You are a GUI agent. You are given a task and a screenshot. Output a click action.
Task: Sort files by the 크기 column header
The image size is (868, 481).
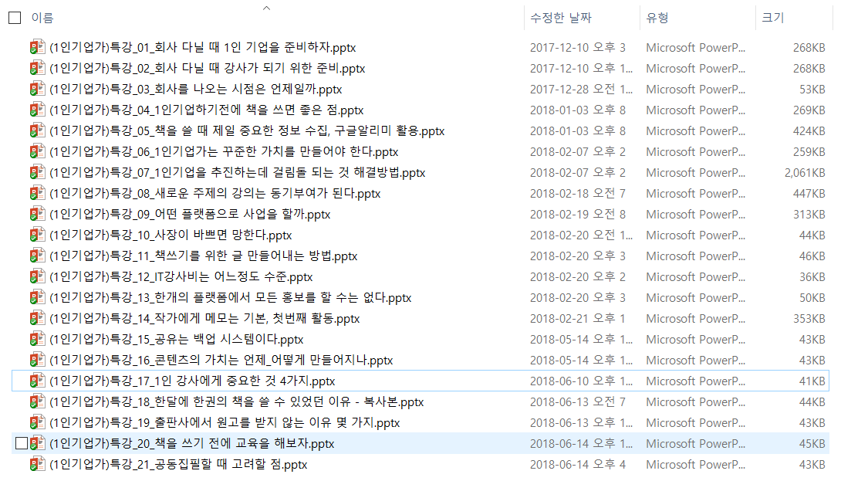(772, 17)
